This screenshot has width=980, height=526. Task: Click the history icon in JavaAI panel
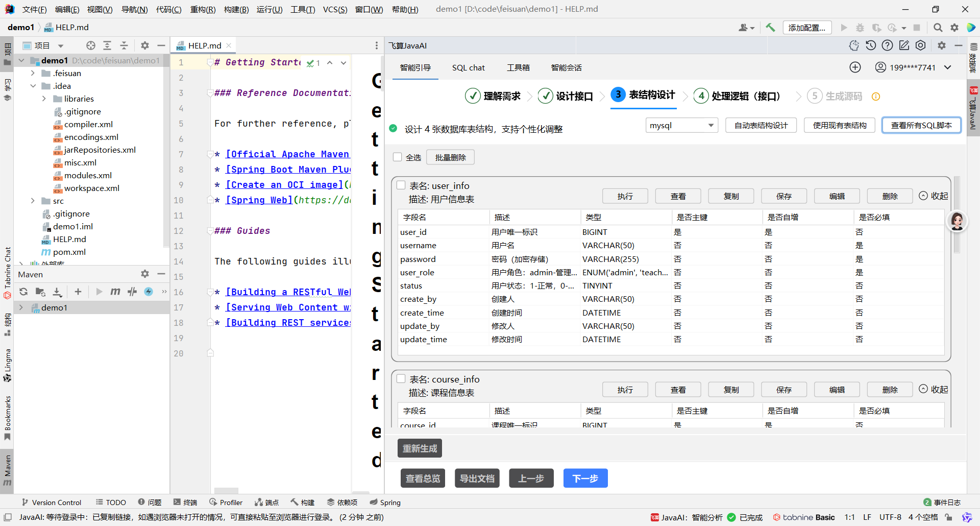click(x=871, y=45)
